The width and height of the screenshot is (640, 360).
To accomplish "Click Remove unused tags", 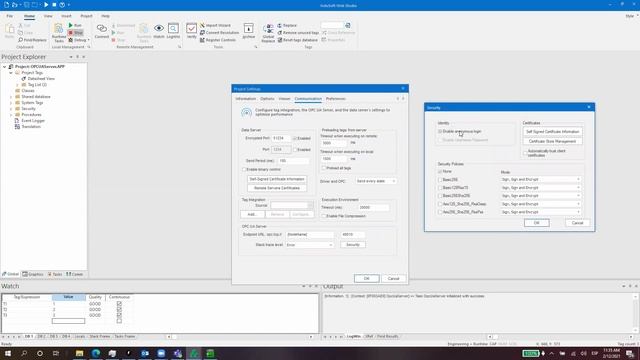I will click(298, 33).
